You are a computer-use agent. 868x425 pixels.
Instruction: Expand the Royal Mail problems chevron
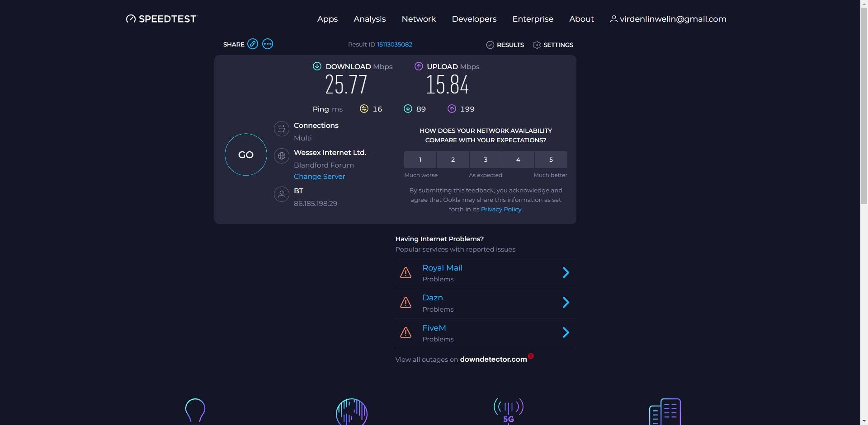click(x=566, y=272)
